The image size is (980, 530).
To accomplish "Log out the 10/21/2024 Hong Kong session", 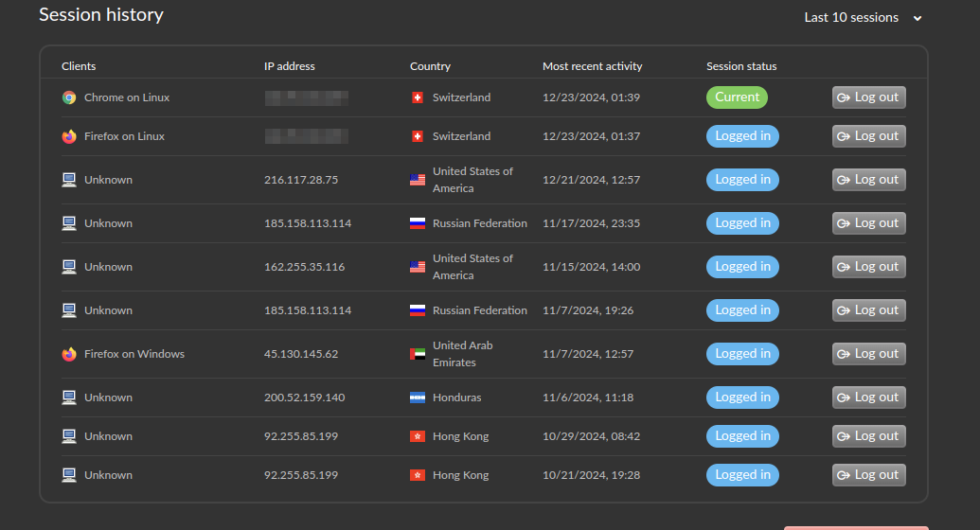I will point(869,475).
